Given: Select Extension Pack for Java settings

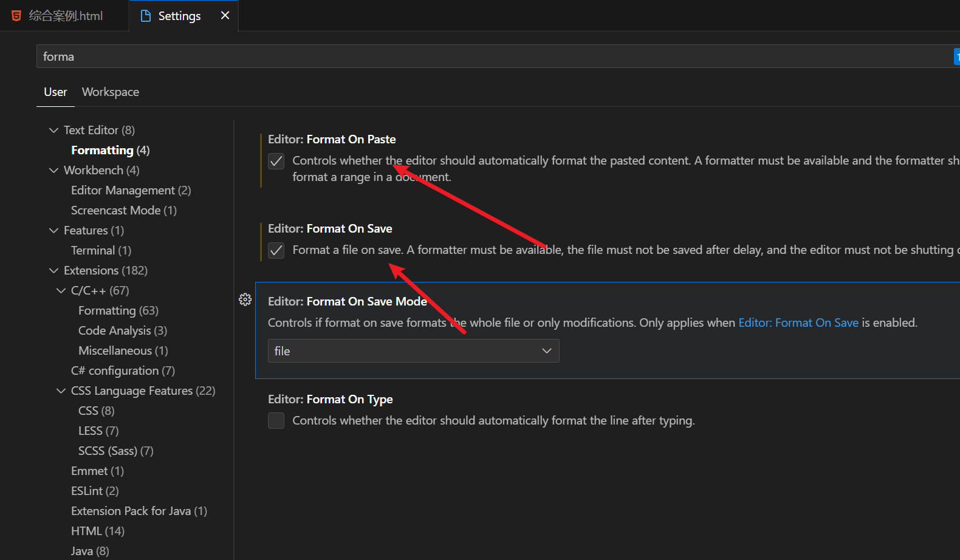Looking at the screenshot, I should coord(139,511).
